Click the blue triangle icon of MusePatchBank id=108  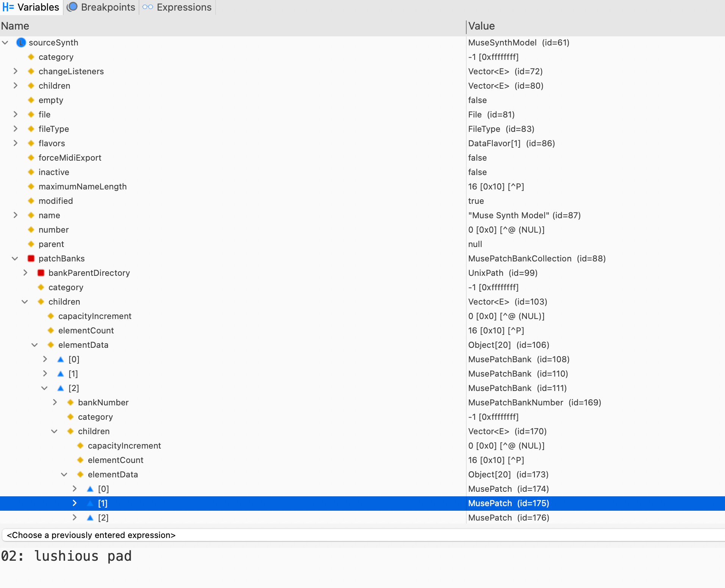click(61, 359)
